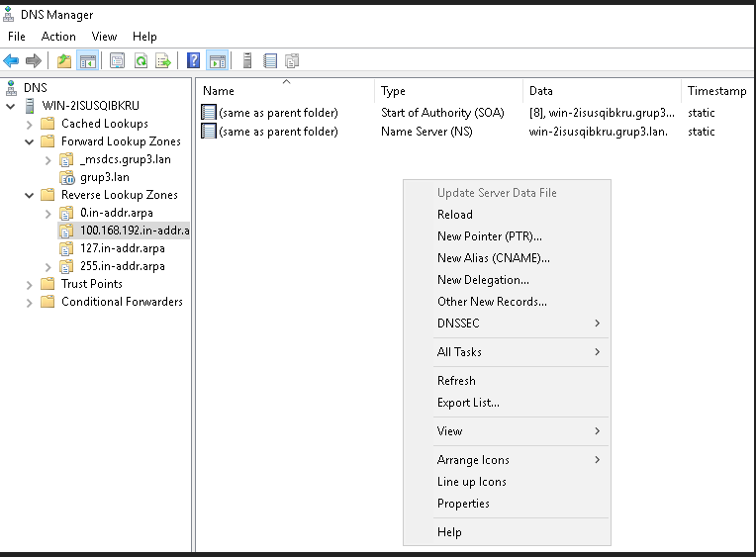Click the Back arrow toolbar icon
This screenshot has width=756, height=557.
(11, 60)
